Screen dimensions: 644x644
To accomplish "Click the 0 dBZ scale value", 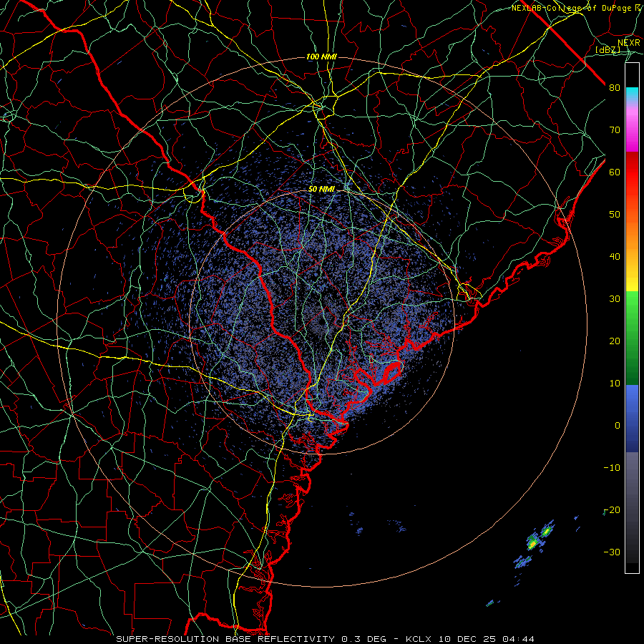I will coord(618,426).
